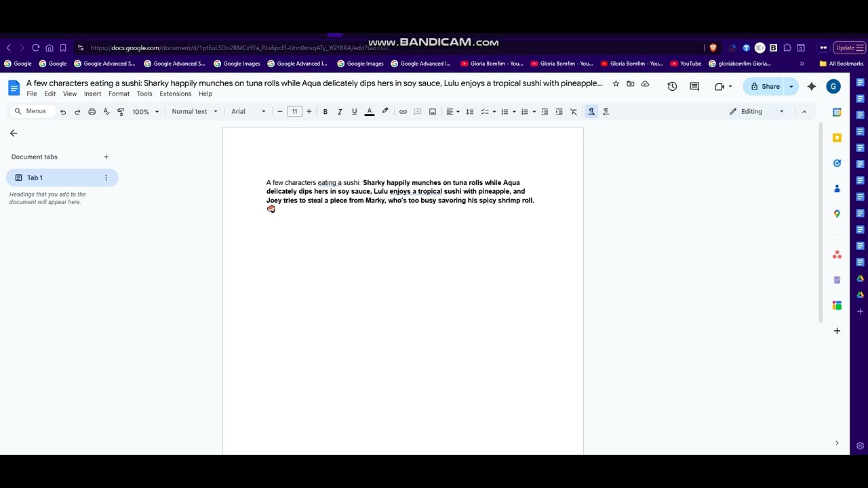Click the font size field
The image size is (868, 488).
[294, 112]
